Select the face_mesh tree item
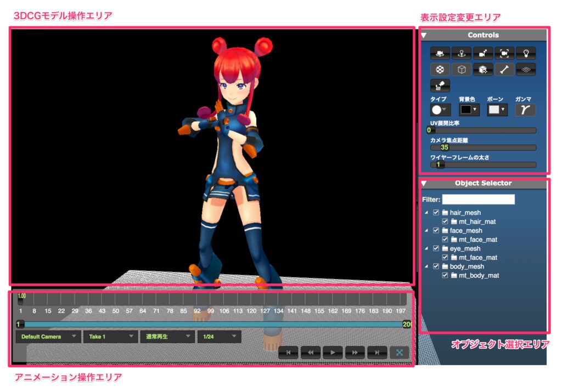This screenshot has width=562, height=392. tap(465, 231)
